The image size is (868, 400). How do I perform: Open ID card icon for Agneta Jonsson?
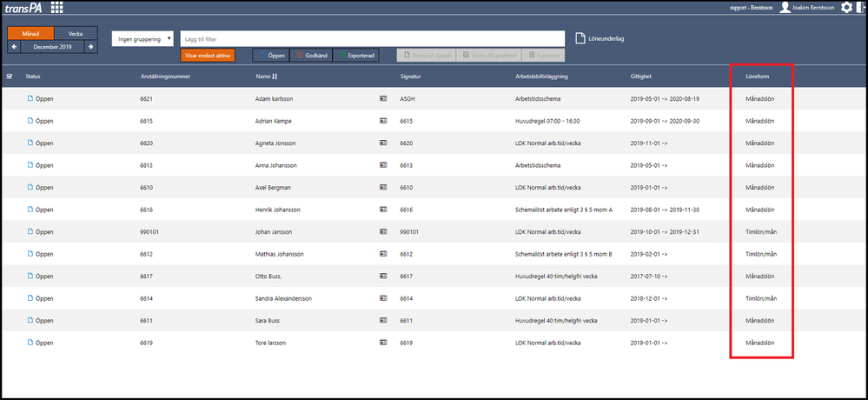point(383,143)
